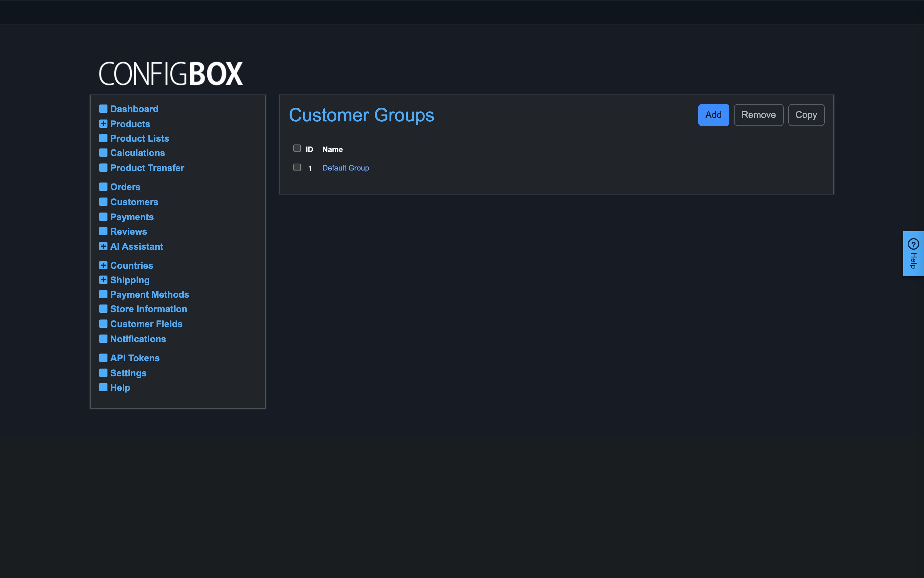Viewport: 924px width, 578px height.
Task: Click the square icon beside Customer Fields
Action: (x=103, y=324)
